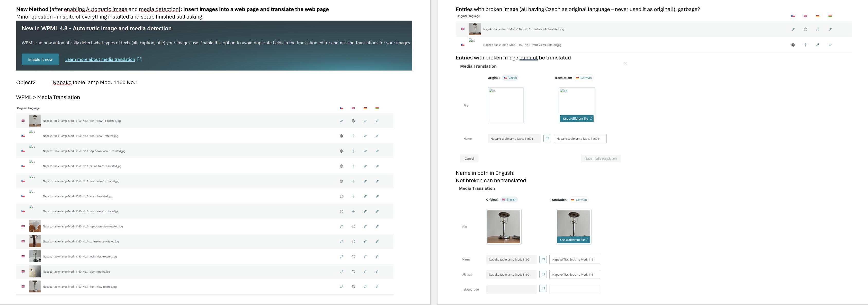This screenshot has height=305, width=868.
Task: Click thumbnail of main-view-rotated.jpg
Action: pos(35,256)
